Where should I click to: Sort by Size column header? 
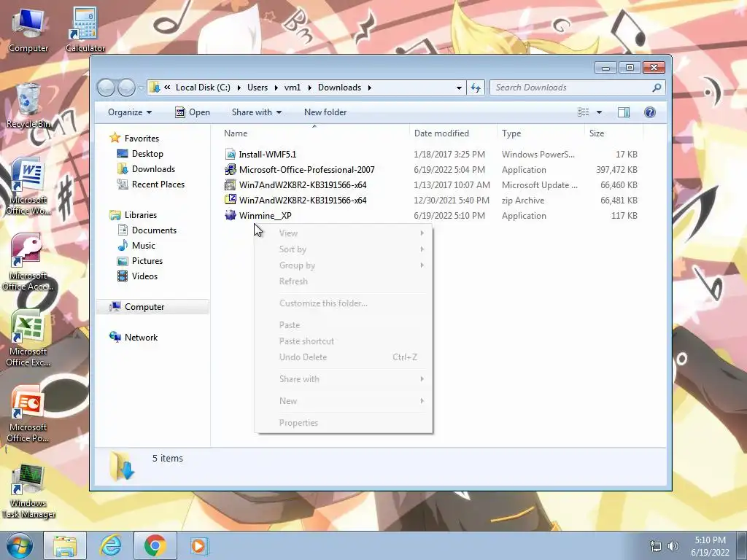[x=614, y=133]
